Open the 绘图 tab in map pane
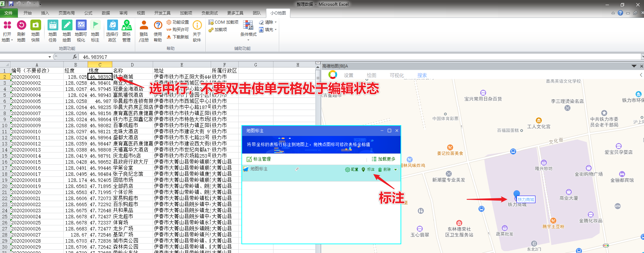Screen dimensions: 644x253 (372, 75)
